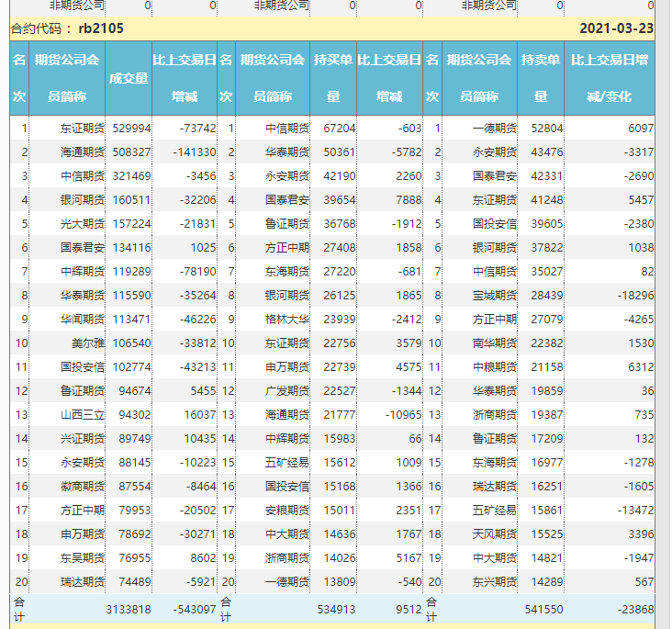Click the date 2021-03-23
Viewport: 672px width, 629px height.
coord(616,28)
